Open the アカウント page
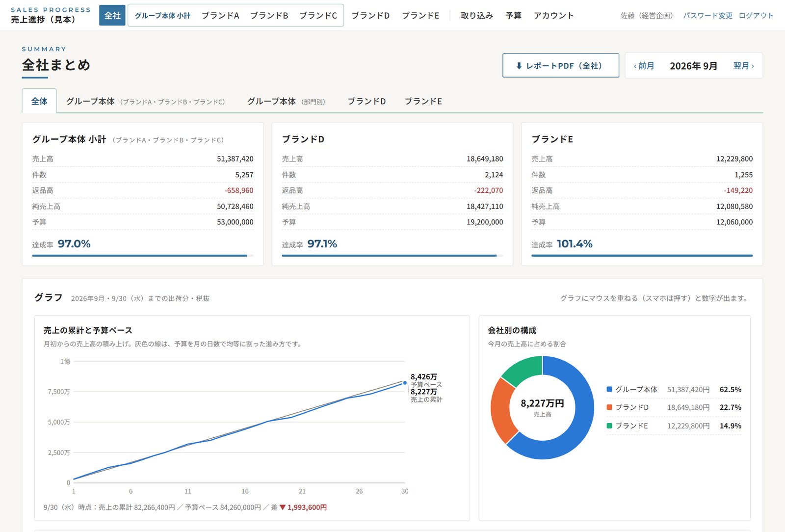Image resolution: width=785 pixels, height=532 pixels. pos(553,15)
